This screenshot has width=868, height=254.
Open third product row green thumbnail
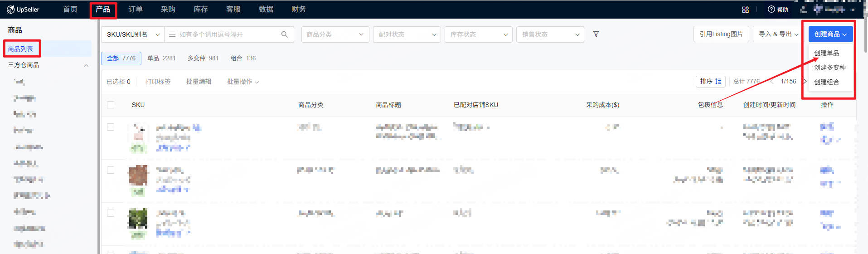point(138,218)
